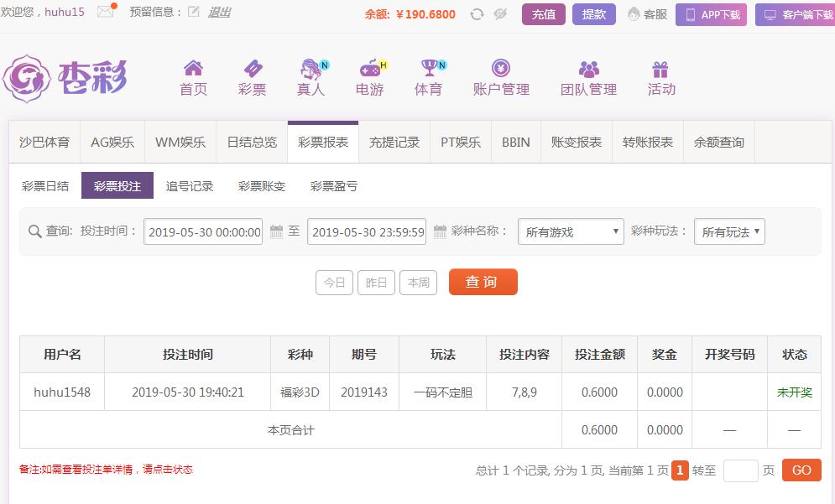Screen dimensions: 835x504
Task: Refresh the balance amount
Action: click(477, 14)
